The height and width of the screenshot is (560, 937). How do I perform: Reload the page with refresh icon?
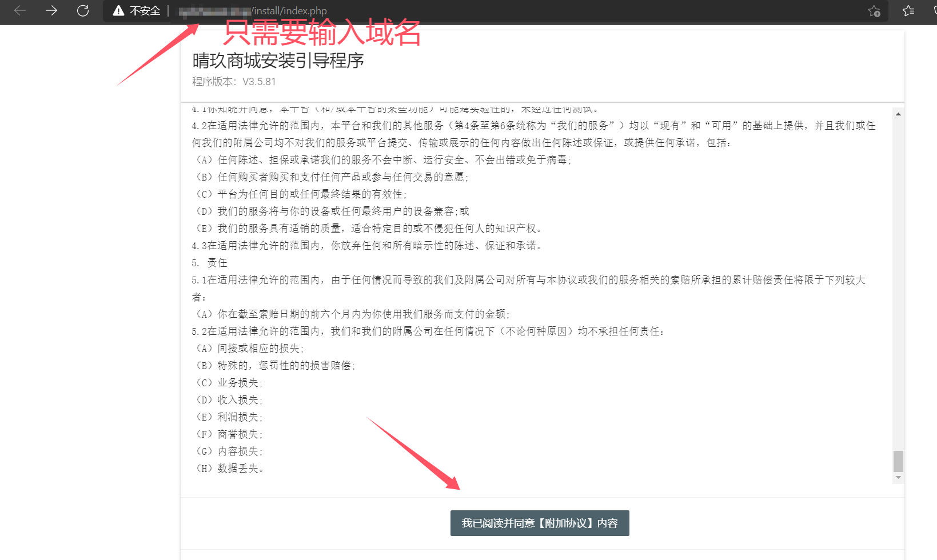83,10
